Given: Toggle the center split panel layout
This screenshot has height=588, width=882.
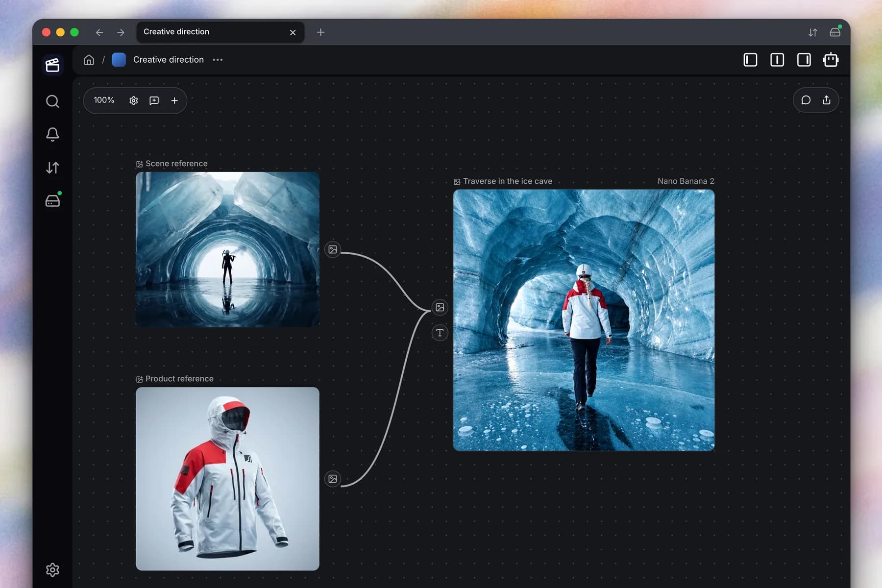Looking at the screenshot, I should [777, 60].
